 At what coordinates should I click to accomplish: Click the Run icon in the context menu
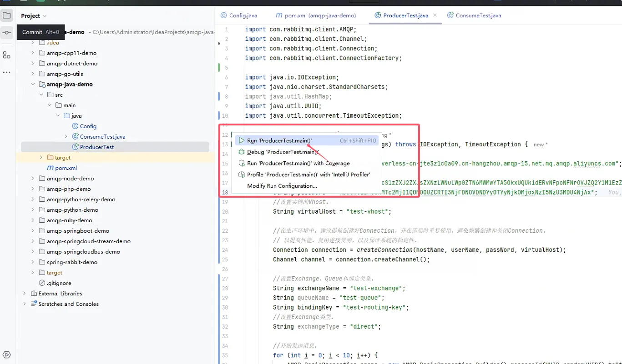tap(242, 141)
